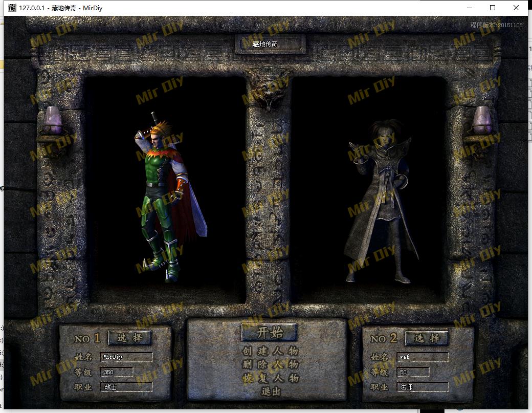This screenshot has width=532, height=413.
Task: Click the name field showing MirDiy
Action: 126,357
